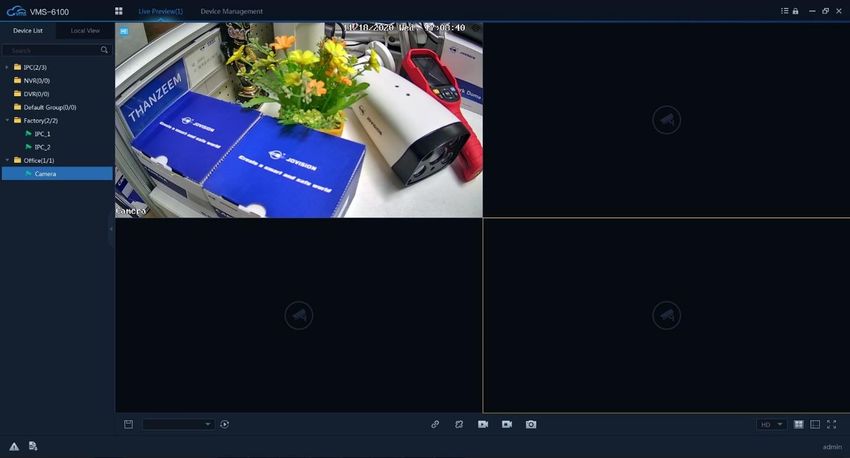Take a snapshot with camera icon

click(531, 424)
